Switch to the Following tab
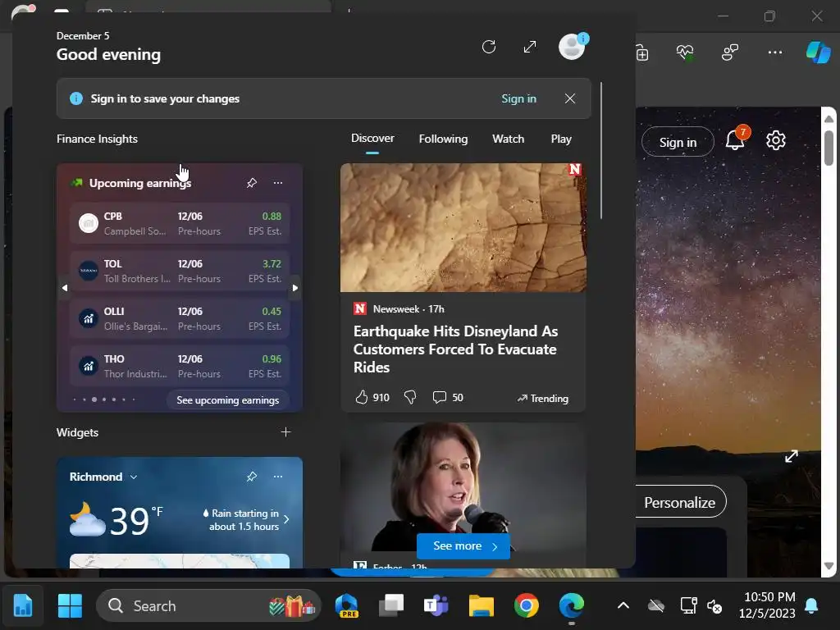Screen dimensions: 840x630 [x=443, y=139]
